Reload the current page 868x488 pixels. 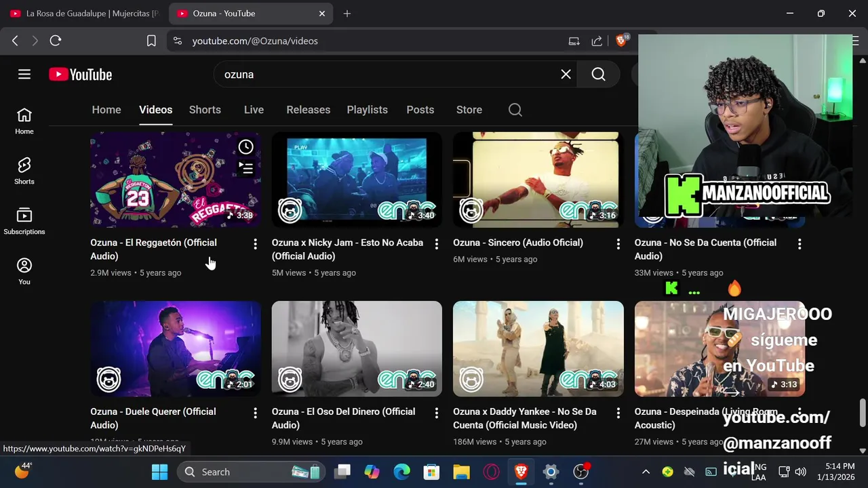pos(56,41)
